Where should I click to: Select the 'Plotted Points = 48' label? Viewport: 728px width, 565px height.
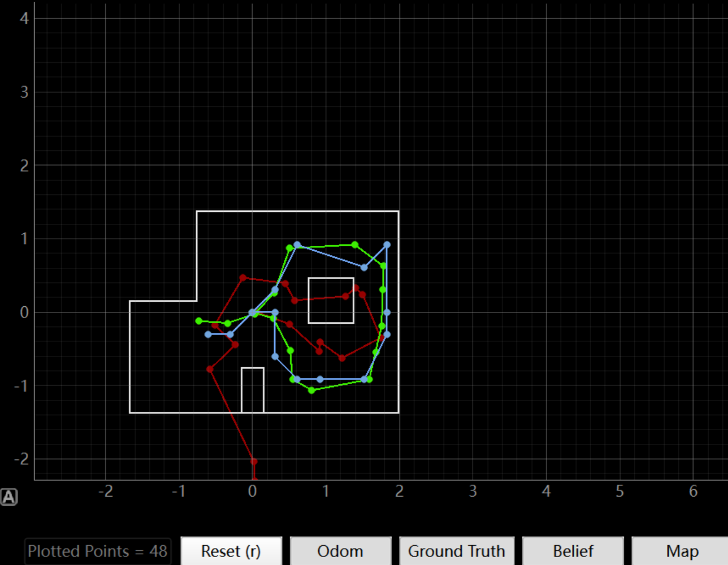(98, 551)
